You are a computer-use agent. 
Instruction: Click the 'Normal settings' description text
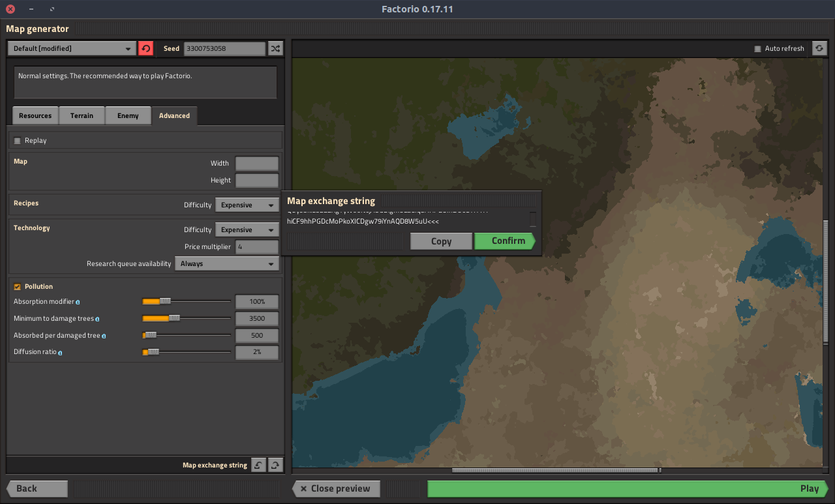(105, 76)
